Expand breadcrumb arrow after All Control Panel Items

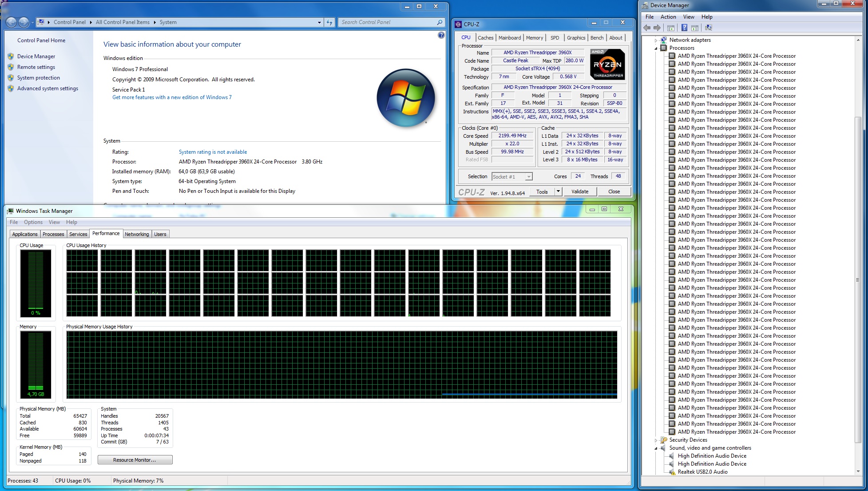tap(155, 22)
